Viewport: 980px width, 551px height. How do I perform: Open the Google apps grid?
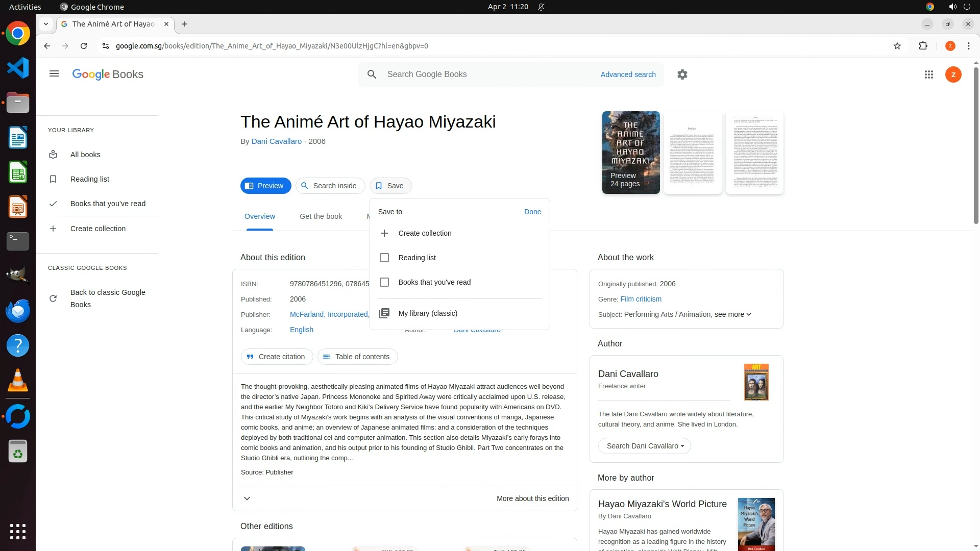929,74
